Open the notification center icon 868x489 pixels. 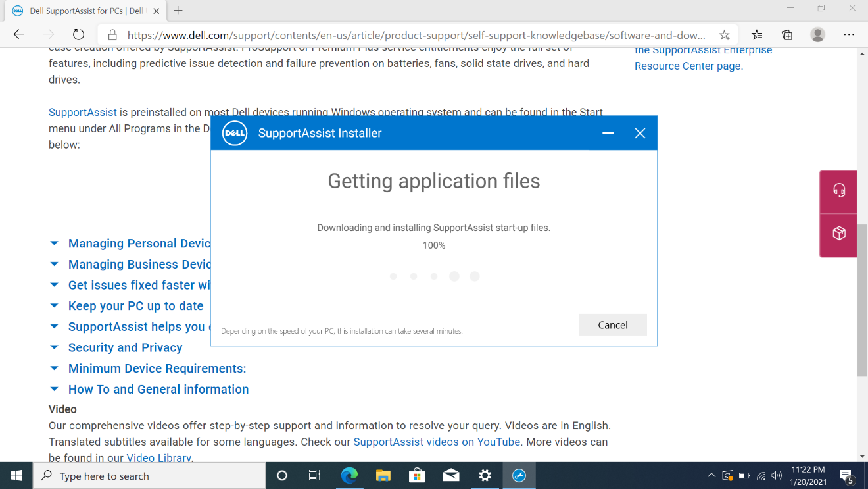coord(846,475)
